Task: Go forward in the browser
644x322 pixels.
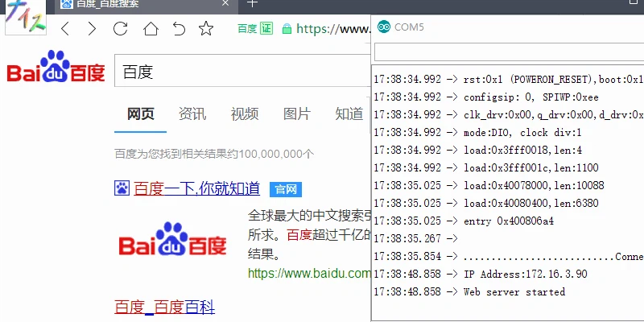Action: (x=93, y=29)
